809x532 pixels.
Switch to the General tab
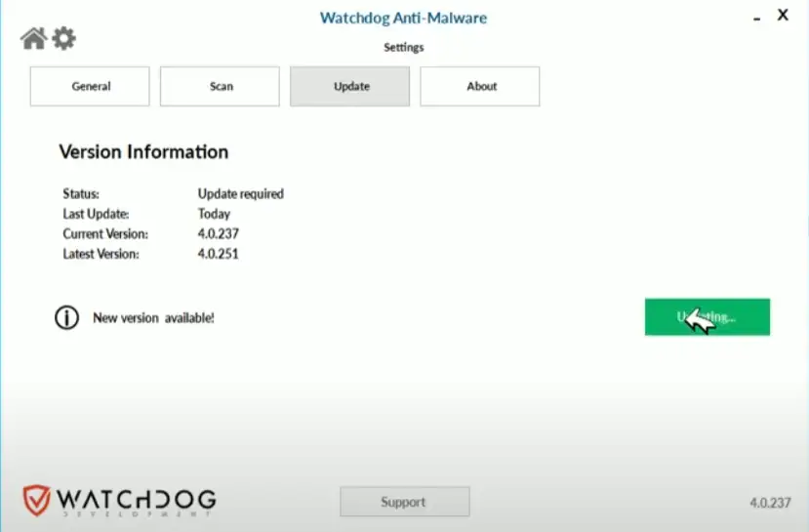(91, 86)
